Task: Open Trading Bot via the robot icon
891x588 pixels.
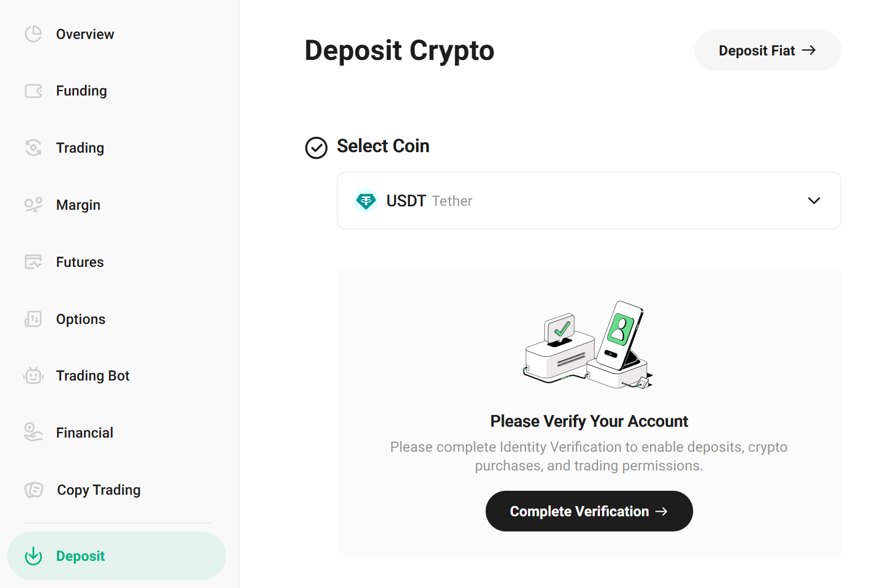Action: coord(33,375)
